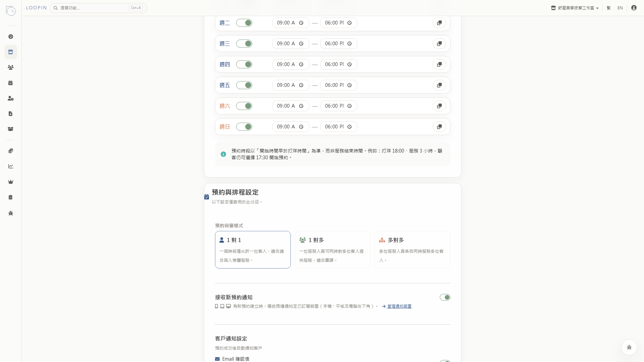Open the dashboard gauge icon in sidebar
The height and width of the screenshot is (362, 644).
tap(11, 37)
